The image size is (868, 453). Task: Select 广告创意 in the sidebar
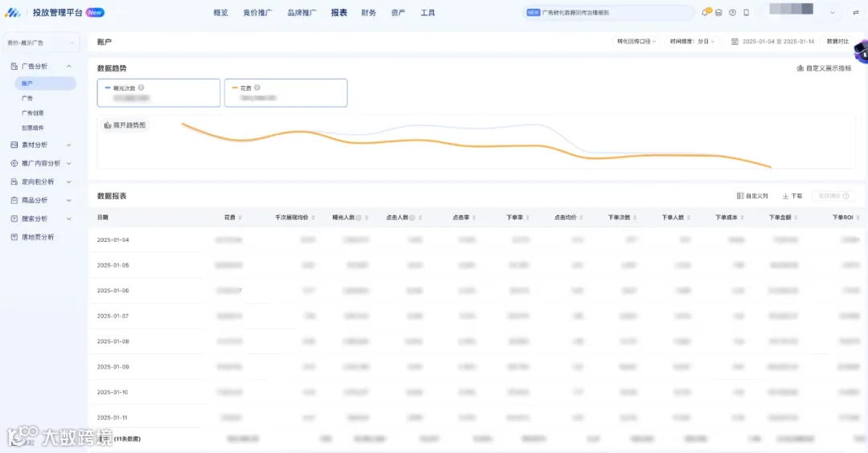[33, 112]
